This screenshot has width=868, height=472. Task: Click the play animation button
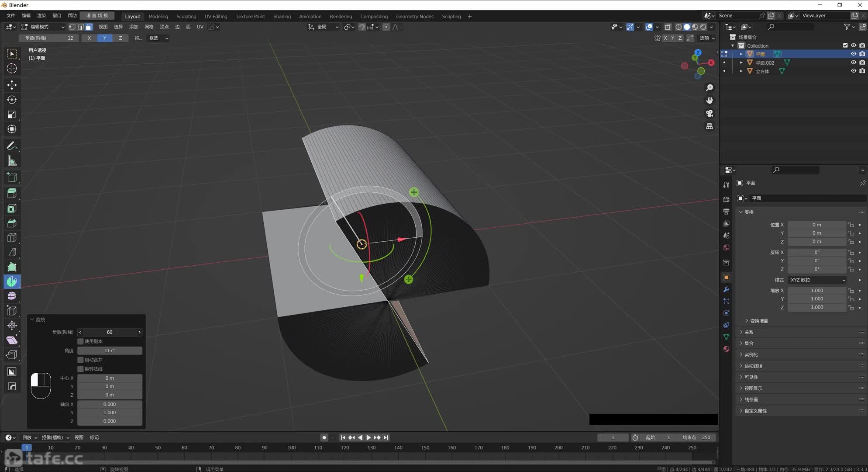368,437
